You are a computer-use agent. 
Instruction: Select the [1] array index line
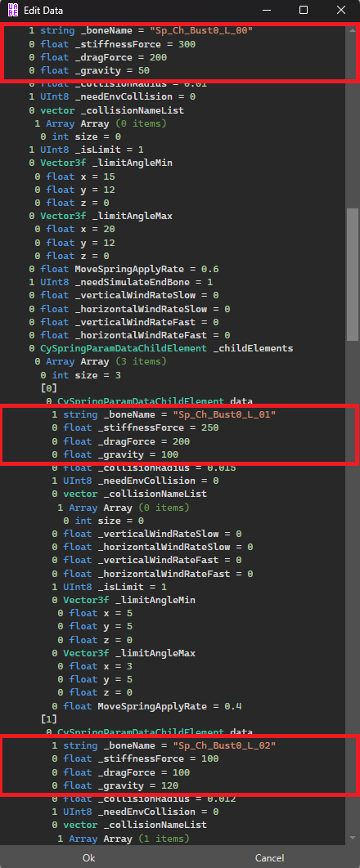(x=49, y=719)
